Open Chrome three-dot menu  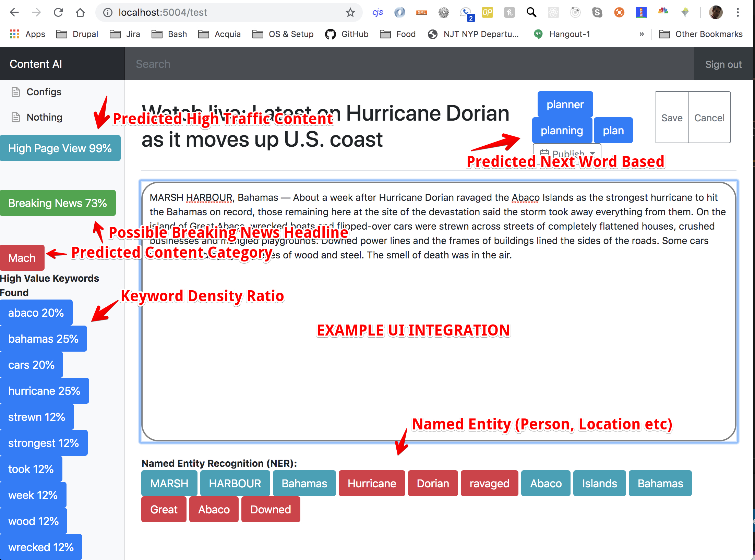738,13
